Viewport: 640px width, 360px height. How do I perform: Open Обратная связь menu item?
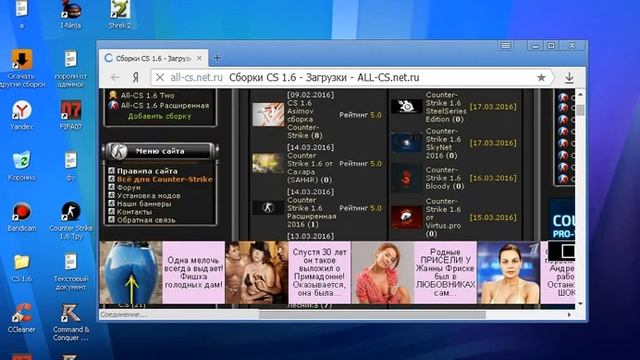[146, 220]
